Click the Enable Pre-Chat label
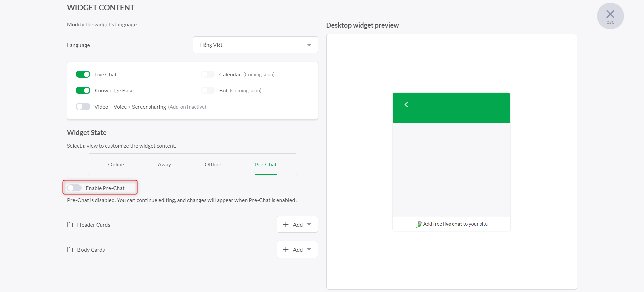 pos(105,188)
